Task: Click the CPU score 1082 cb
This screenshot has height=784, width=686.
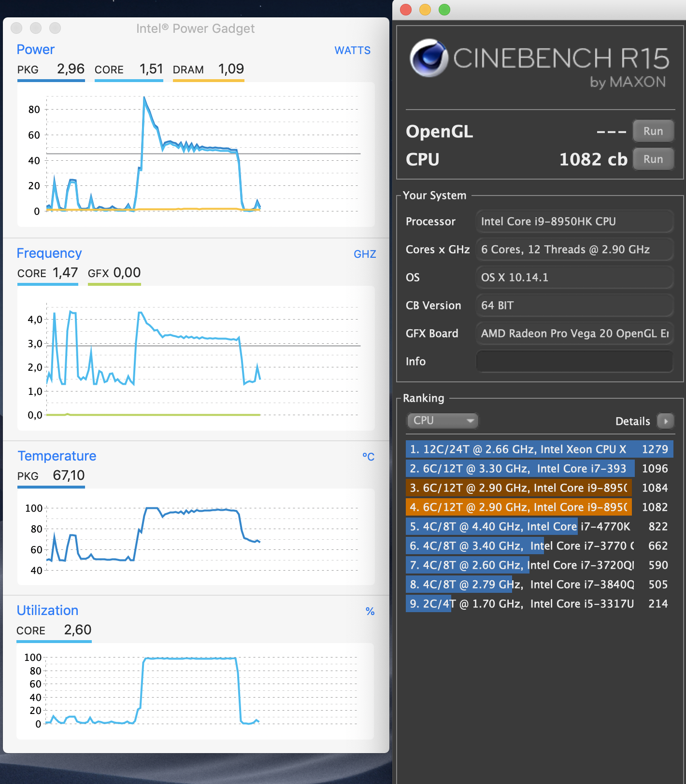Action: coord(593,159)
